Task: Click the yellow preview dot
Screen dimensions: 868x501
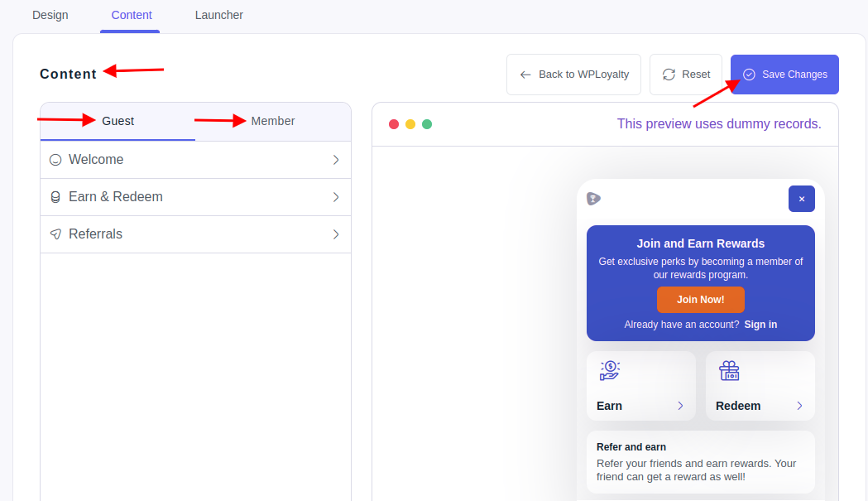Action: [410, 123]
